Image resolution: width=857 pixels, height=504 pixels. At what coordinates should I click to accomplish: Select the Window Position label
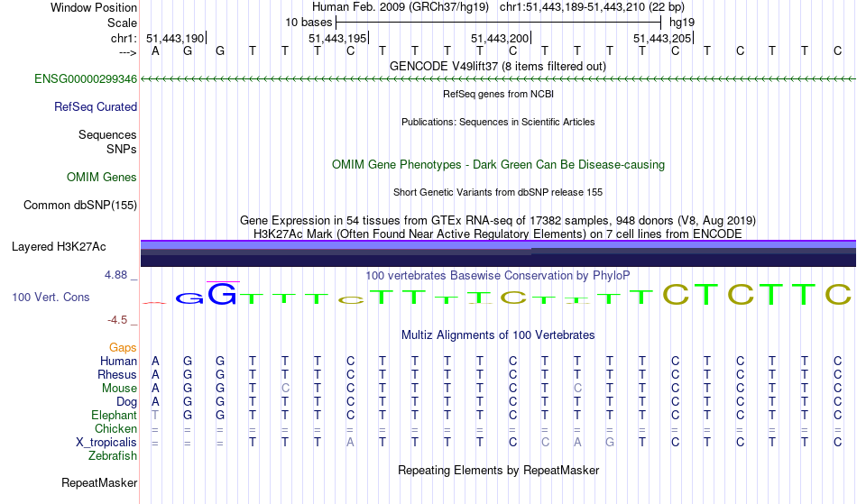pos(94,7)
